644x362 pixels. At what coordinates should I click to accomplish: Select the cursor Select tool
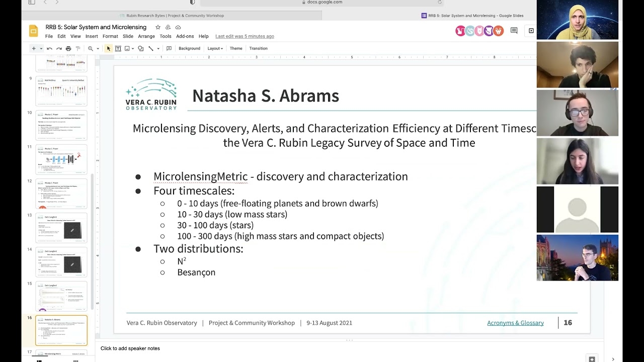[x=108, y=48]
